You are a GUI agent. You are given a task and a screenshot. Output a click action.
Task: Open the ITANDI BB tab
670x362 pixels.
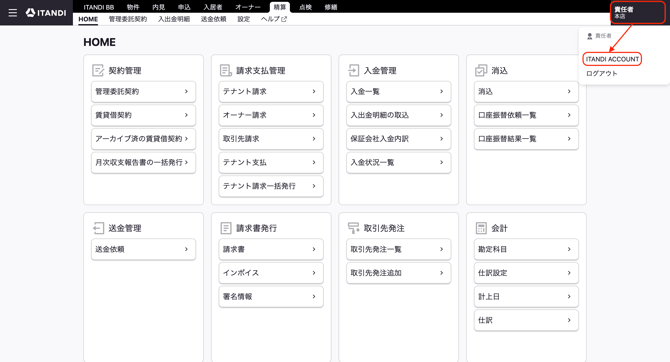pyautogui.click(x=99, y=7)
